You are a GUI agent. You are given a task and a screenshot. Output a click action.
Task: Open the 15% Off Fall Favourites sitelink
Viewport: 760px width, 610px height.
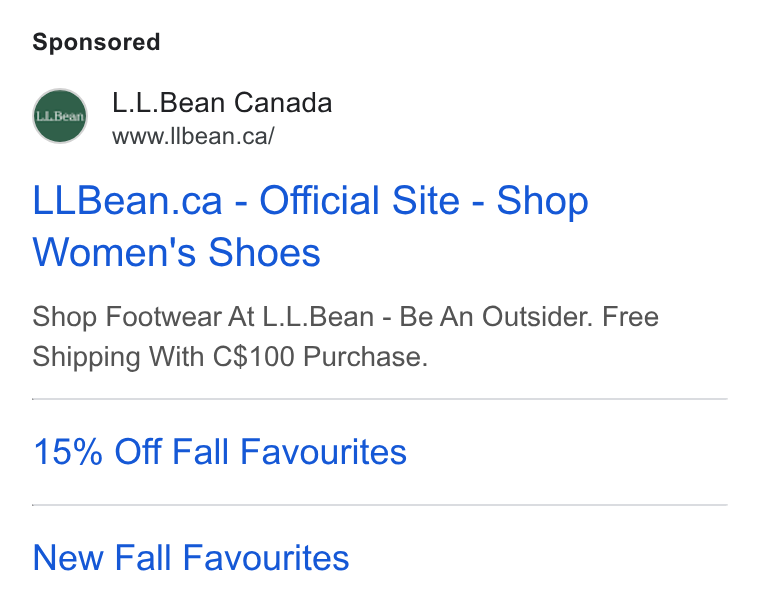220,452
